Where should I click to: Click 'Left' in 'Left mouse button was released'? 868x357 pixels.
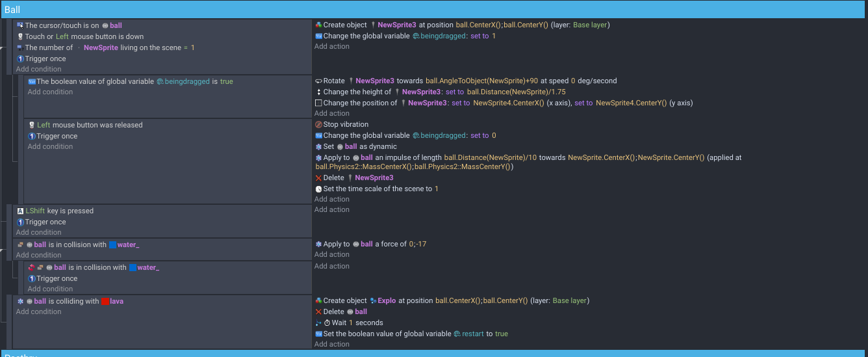point(44,125)
